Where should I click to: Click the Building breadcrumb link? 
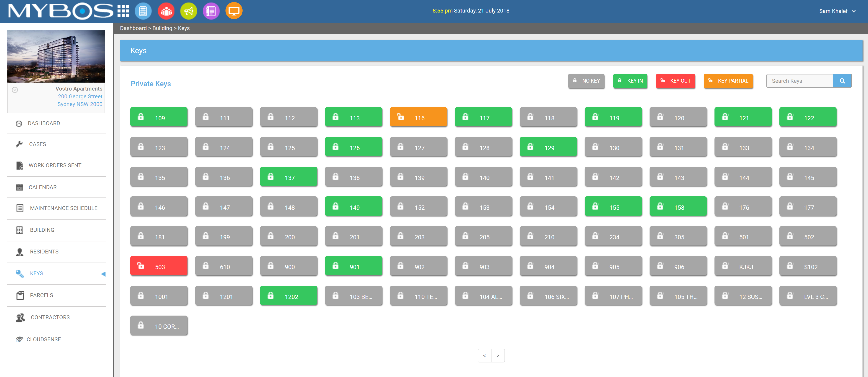162,28
